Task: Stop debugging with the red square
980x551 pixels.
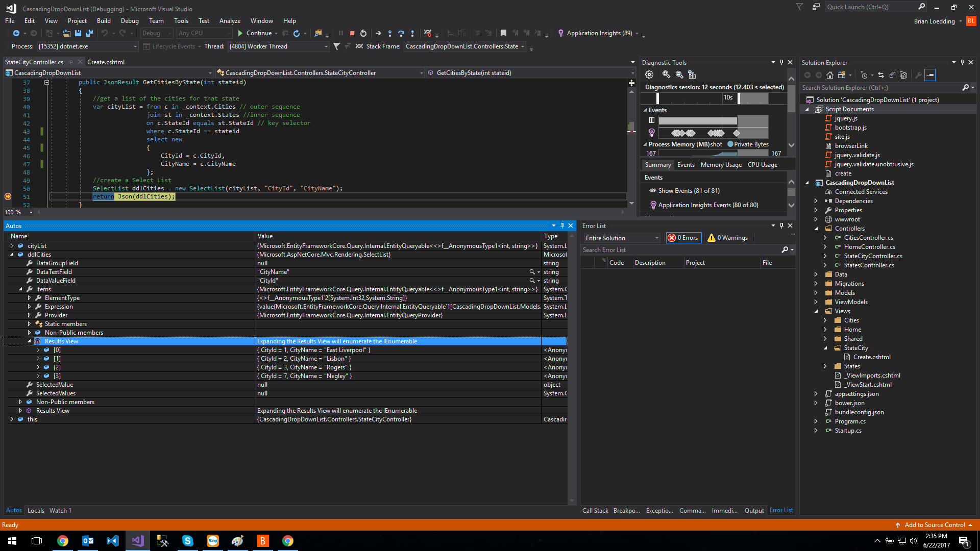Action: tap(352, 33)
